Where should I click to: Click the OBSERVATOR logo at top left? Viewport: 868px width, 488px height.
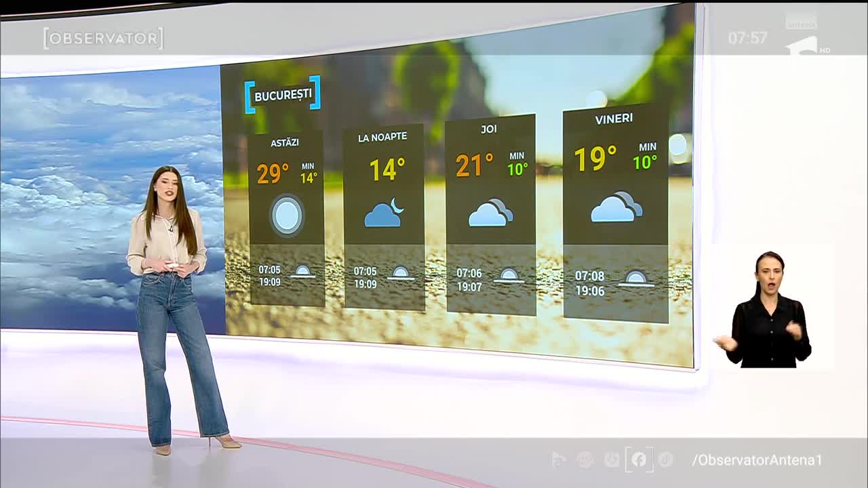click(x=103, y=39)
